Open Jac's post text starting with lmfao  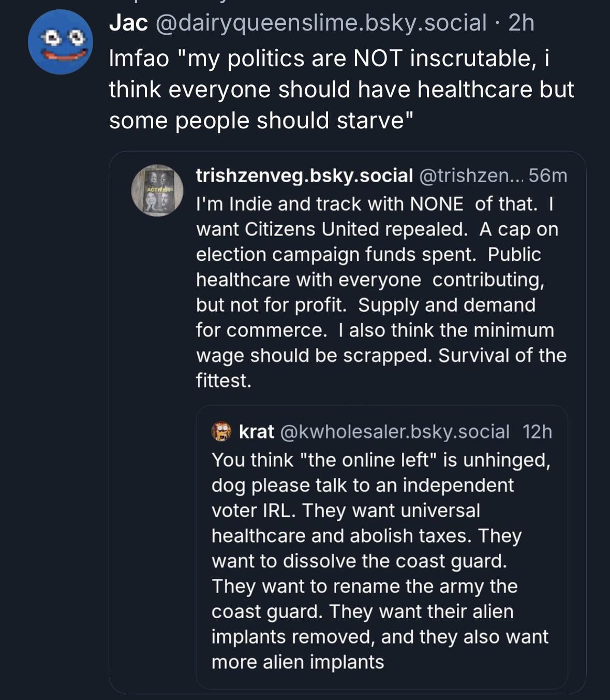click(x=341, y=89)
